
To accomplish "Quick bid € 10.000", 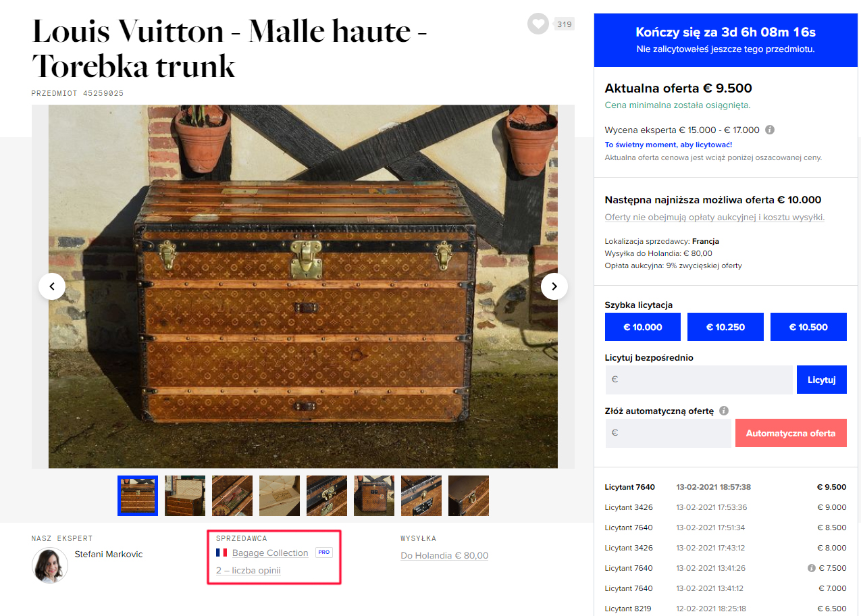I will [x=642, y=327].
